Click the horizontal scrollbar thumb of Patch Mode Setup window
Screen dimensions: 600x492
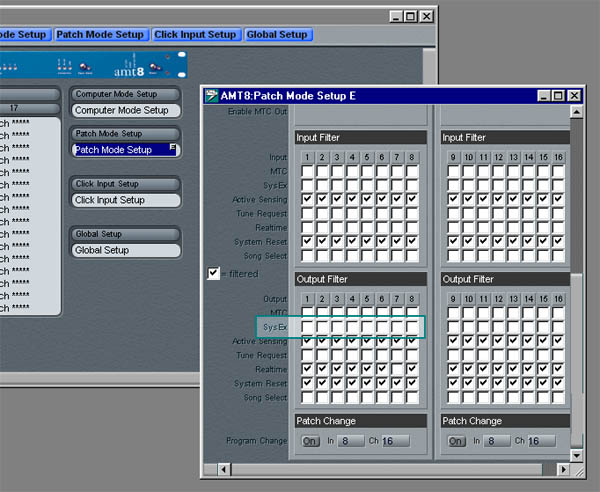click(386, 469)
